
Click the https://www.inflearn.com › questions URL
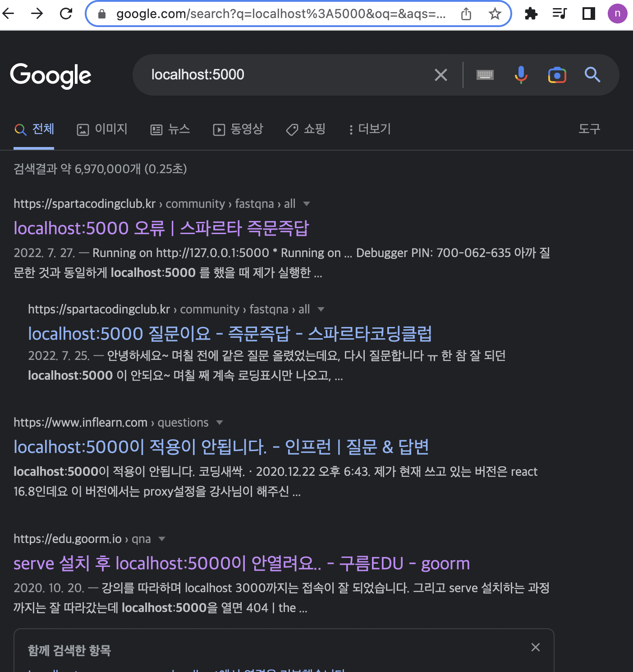tap(111, 423)
